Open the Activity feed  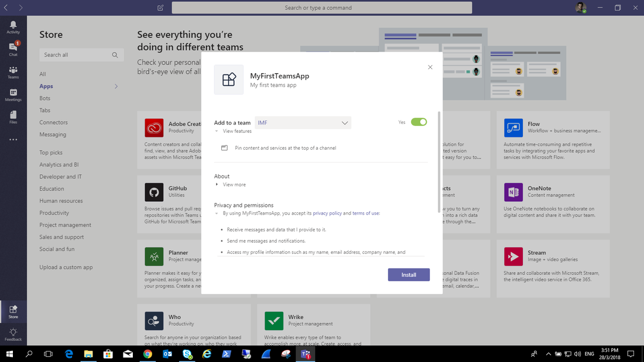(x=13, y=26)
